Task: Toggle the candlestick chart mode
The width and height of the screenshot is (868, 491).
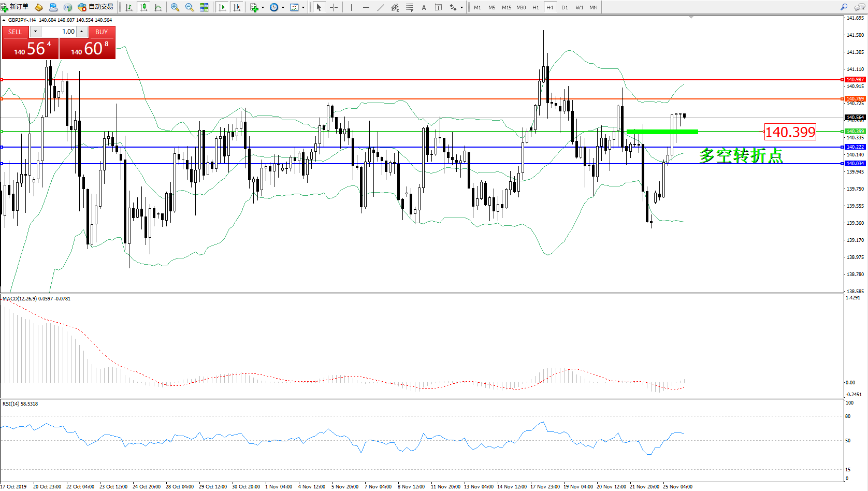Action: [143, 7]
